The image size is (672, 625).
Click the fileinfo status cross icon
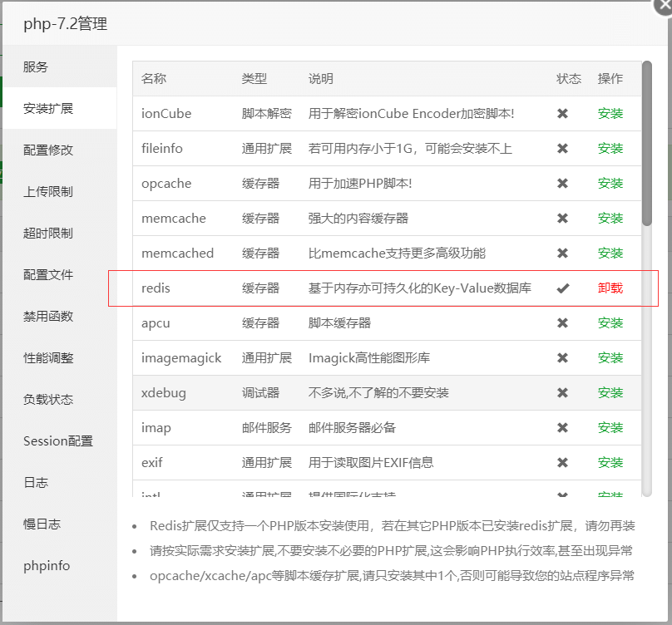pyautogui.click(x=562, y=149)
